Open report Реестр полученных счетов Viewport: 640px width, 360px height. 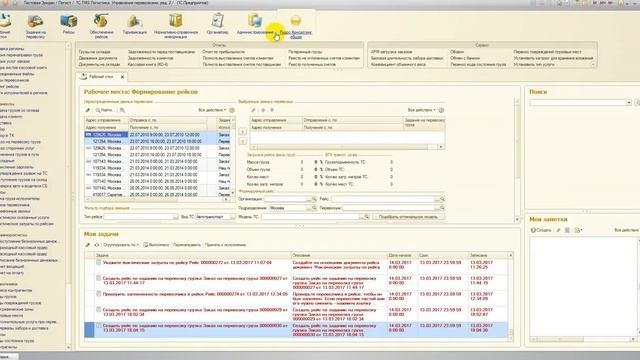312,64
